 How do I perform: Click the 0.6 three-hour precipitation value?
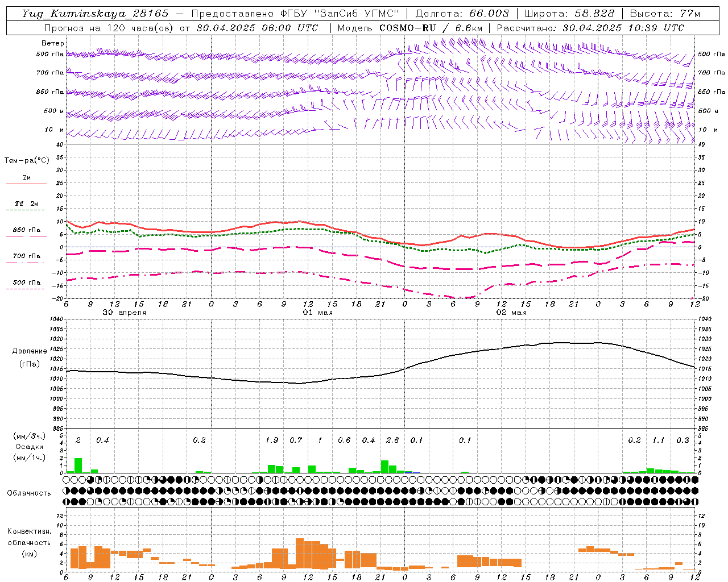(x=344, y=440)
